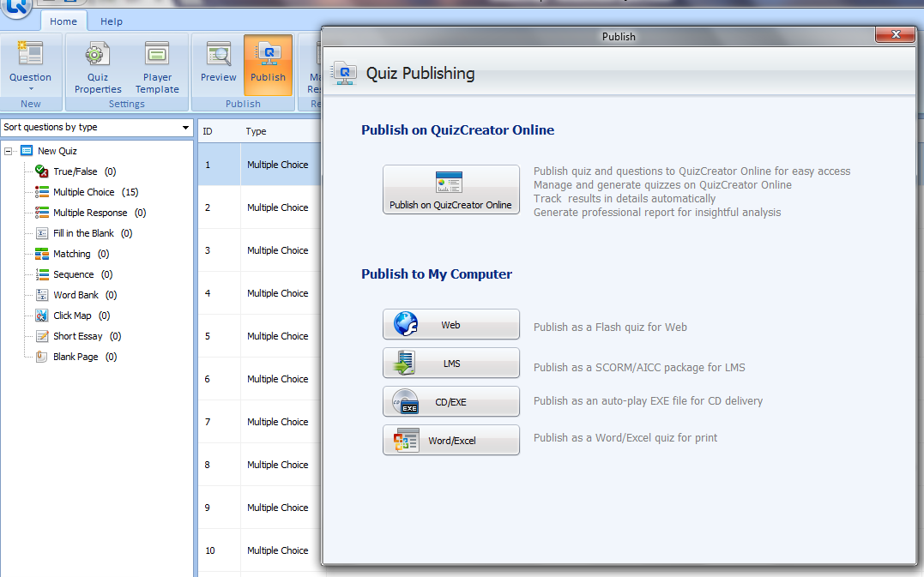Select question row 6 Multiple Choice

click(x=259, y=379)
